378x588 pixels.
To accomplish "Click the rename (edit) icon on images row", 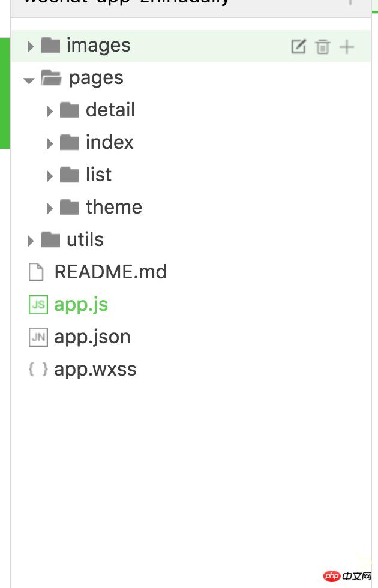I will point(298,46).
